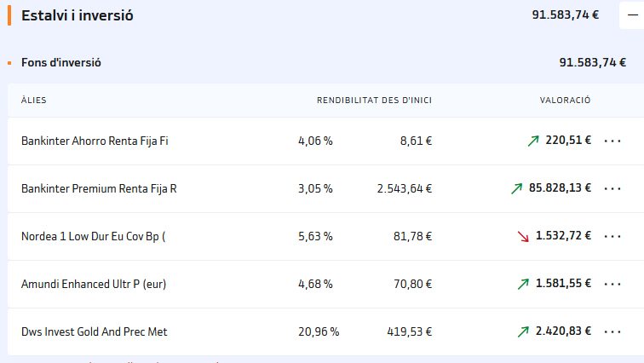Click the Rendibilitat des d'inici column header

374,101
